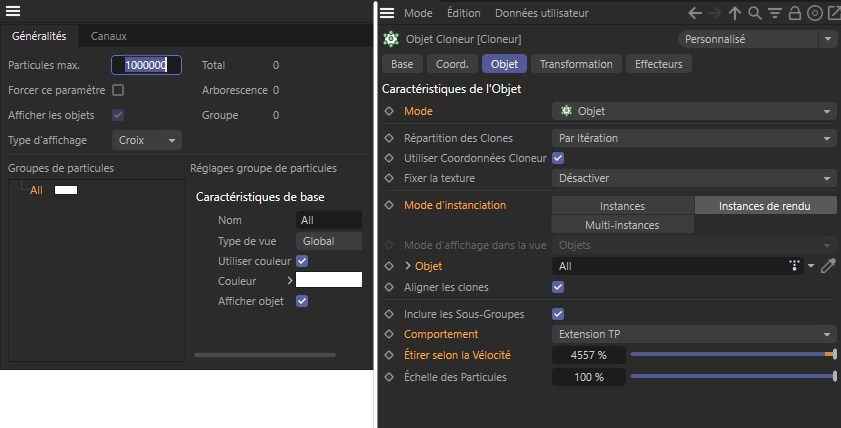
Task: Enable the Forcer ce paramètre checkbox
Action: 118,90
